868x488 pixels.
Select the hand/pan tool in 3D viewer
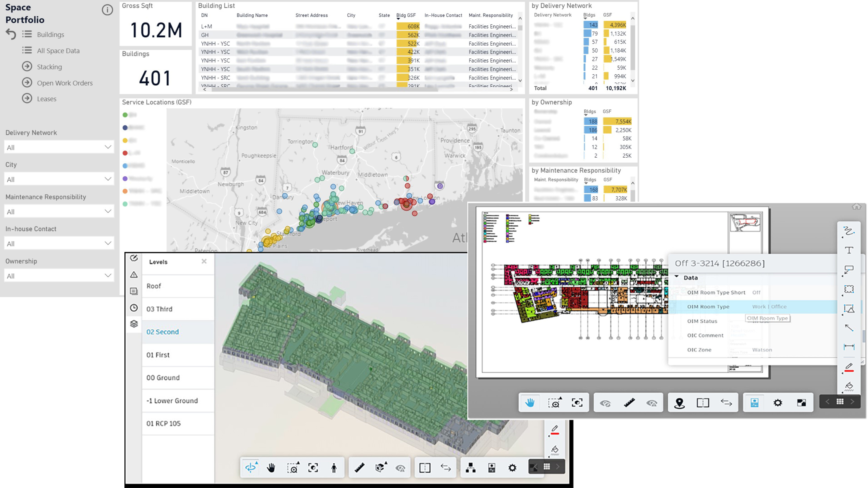click(x=271, y=468)
